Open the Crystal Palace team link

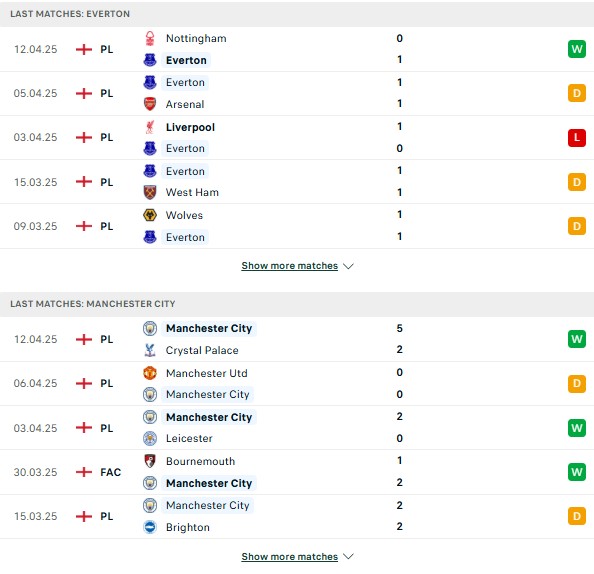pyautogui.click(x=202, y=350)
